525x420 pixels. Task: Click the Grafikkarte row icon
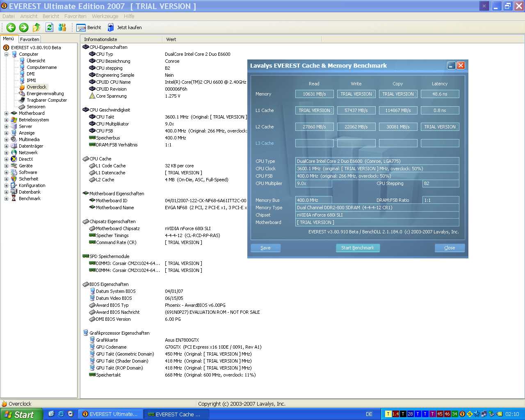click(92, 340)
